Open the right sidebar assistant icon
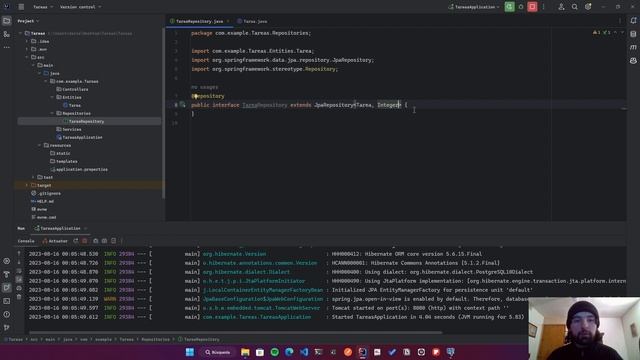 (x=633, y=60)
